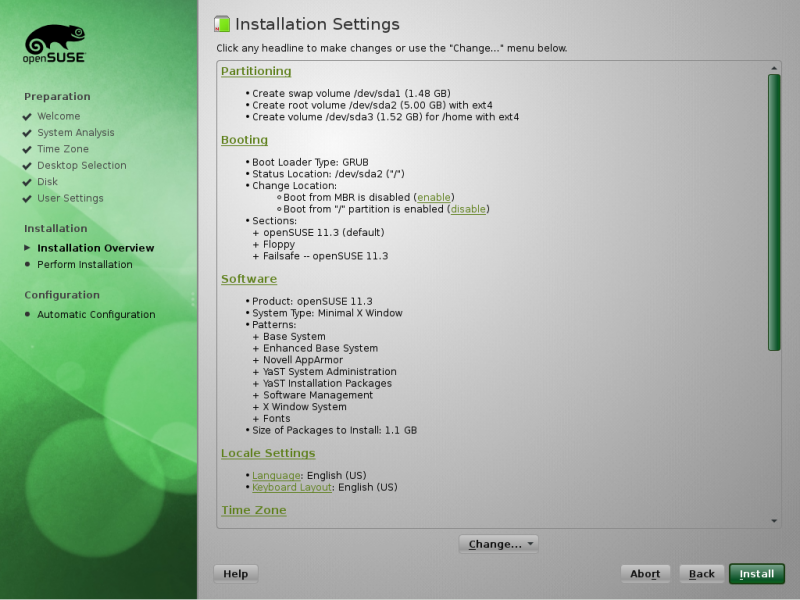
Task: Click the Time Zone sidebar step
Action: point(63,149)
